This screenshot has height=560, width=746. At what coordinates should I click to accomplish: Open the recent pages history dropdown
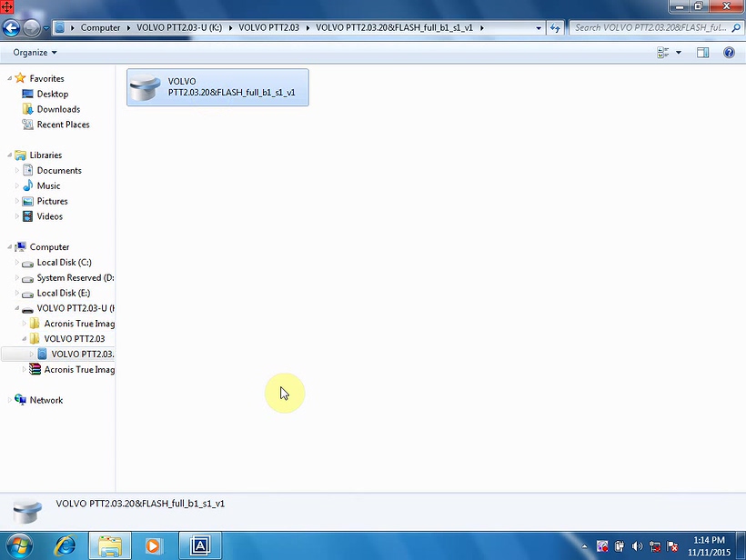coord(45,28)
